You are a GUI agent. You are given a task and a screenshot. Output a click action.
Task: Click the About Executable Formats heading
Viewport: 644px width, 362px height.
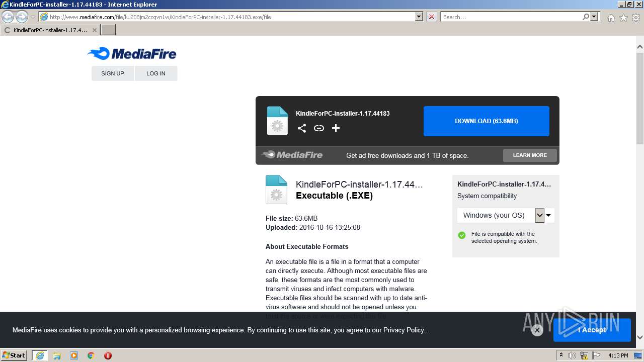[x=307, y=246]
